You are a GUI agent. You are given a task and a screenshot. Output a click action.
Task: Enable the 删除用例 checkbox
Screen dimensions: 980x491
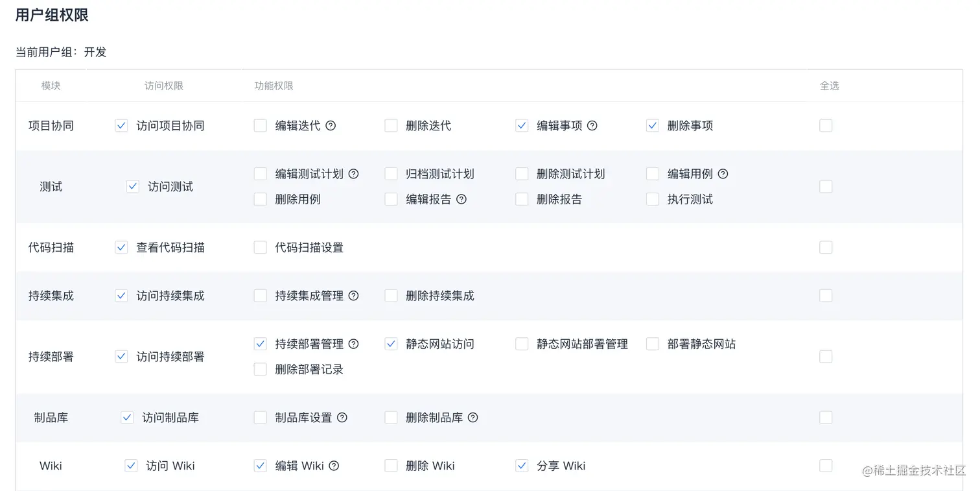point(261,199)
